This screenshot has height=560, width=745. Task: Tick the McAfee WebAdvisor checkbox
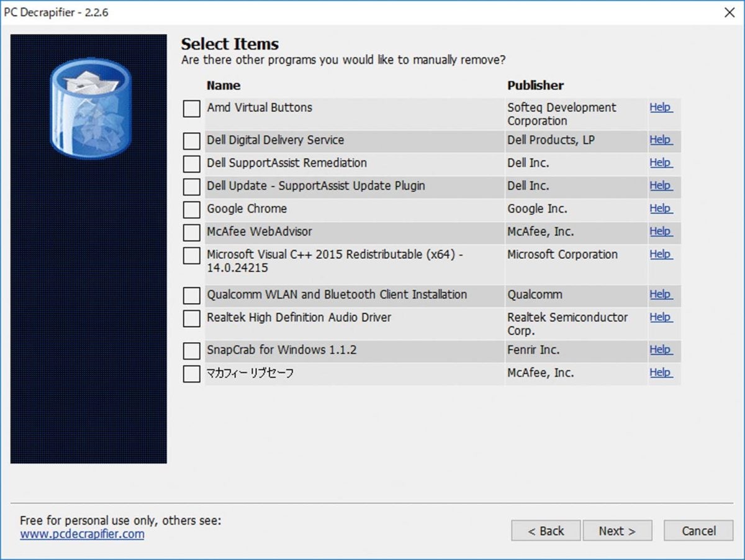click(x=192, y=233)
